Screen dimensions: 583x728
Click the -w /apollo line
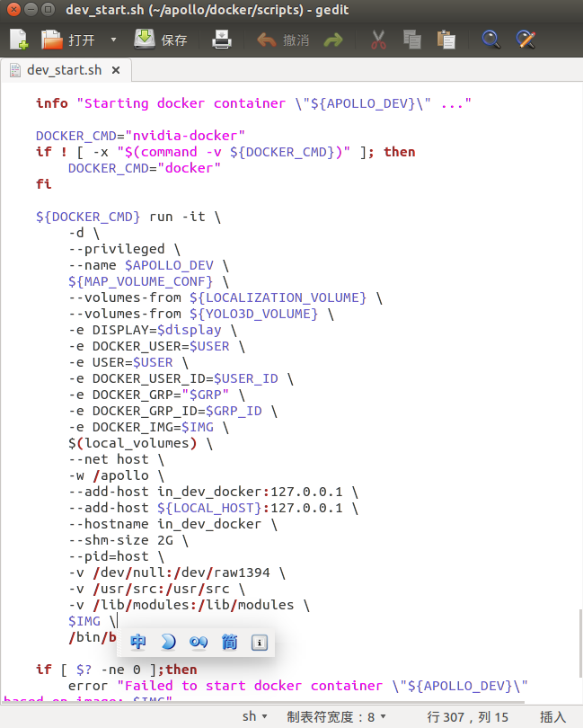pyautogui.click(x=116, y=475)
